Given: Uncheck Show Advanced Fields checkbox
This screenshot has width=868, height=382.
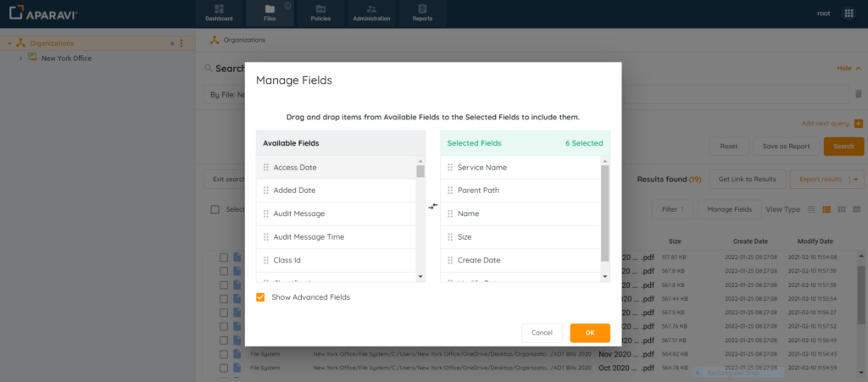Looking at the screenshot, I should (x=261, y=297).
